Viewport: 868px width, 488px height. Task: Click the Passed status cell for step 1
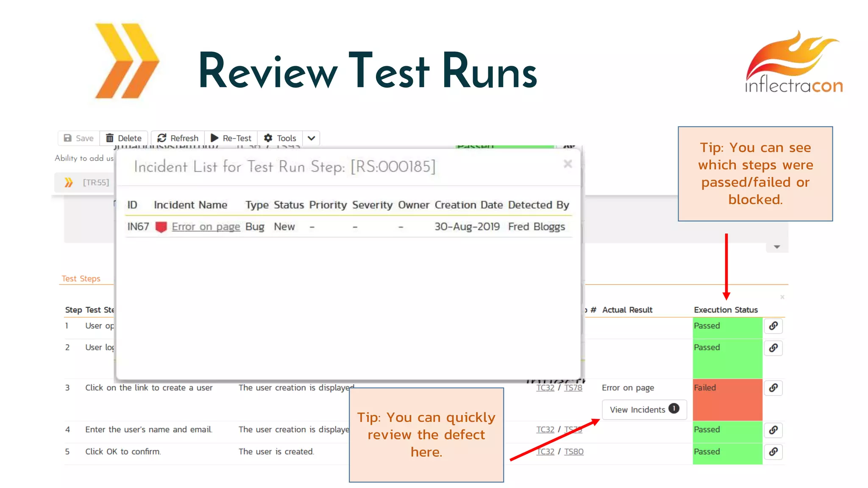pyautogui.click(x=727, y=328)
